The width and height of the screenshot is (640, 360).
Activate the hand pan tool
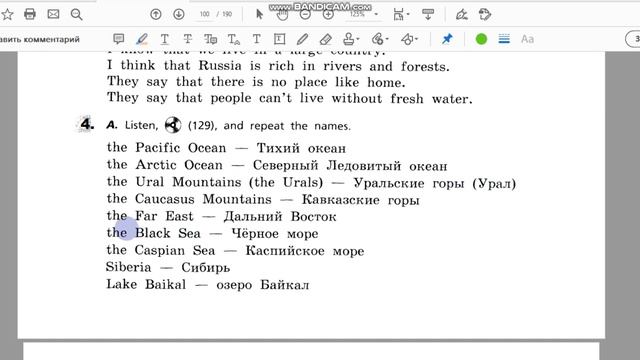pyautogui.click(x=282, y=15)
